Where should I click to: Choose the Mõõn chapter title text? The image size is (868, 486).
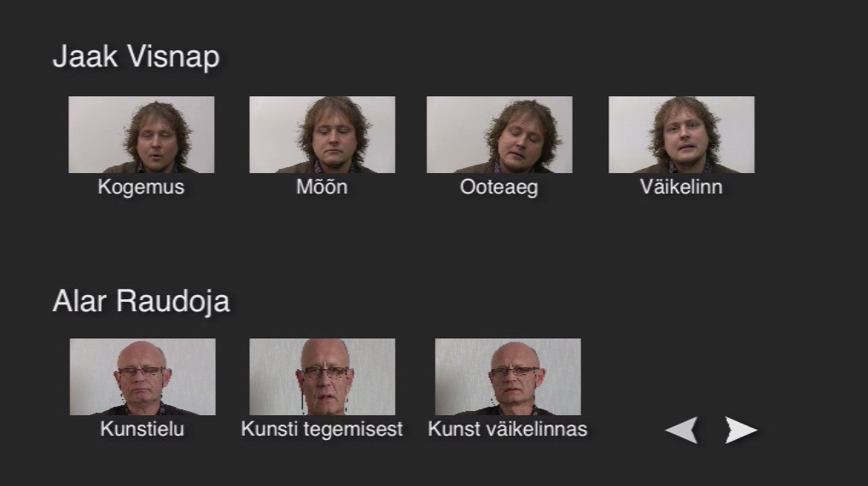point(322,187)
